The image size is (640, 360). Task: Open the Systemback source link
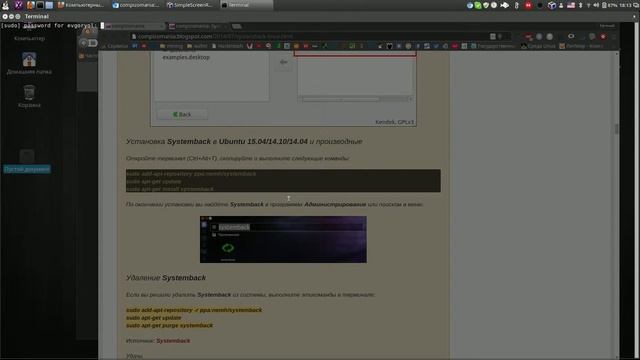[173, 340]
